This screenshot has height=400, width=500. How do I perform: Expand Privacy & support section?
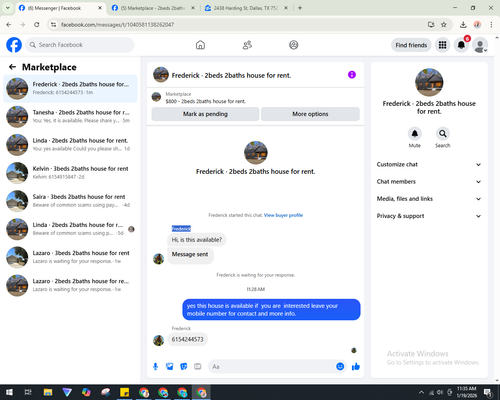pyautogui.click(x=429, y=216)
